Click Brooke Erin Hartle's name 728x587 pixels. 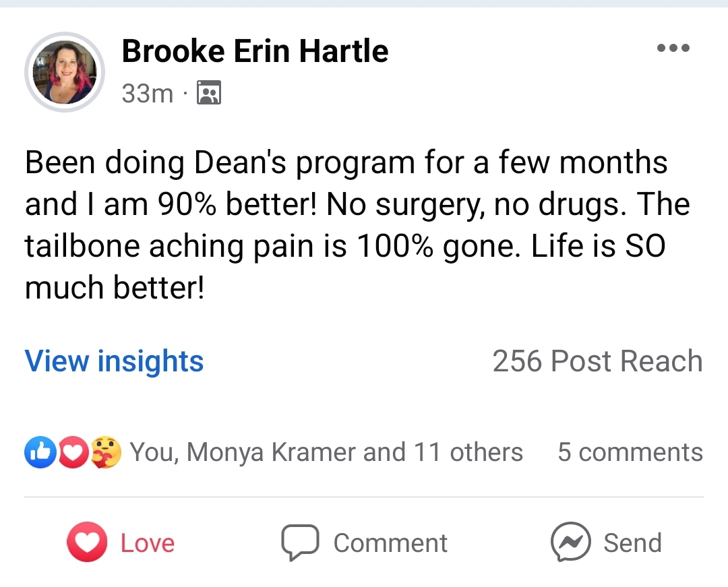pyautogui.click(x=255, y=50)
